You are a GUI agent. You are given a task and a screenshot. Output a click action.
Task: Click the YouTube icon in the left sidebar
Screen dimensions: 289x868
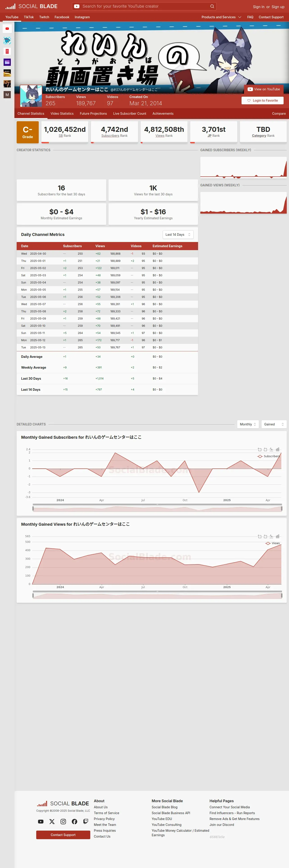7,29
